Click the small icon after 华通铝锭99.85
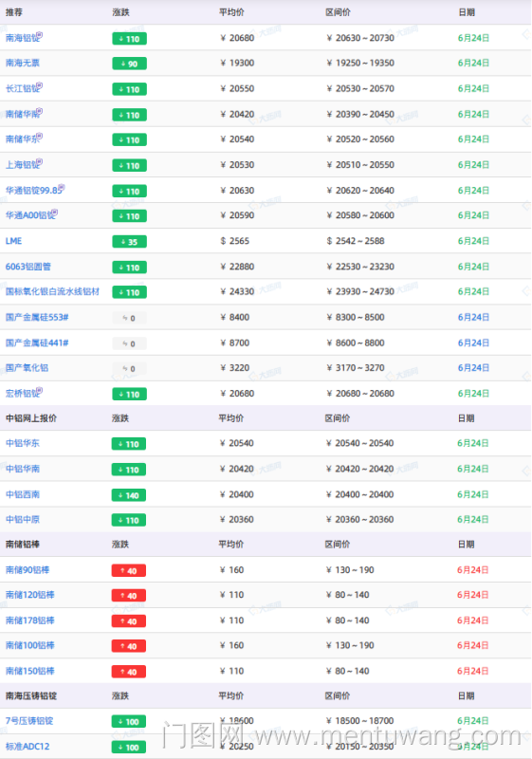The image size is (532, 759). (x=62, y=187)
